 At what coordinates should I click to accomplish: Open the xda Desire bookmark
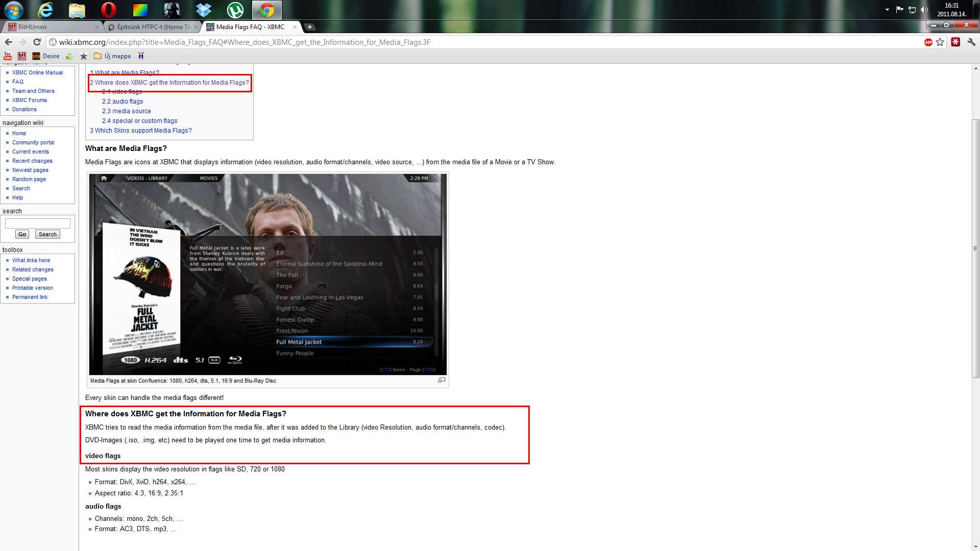click(x=46, y=56)
